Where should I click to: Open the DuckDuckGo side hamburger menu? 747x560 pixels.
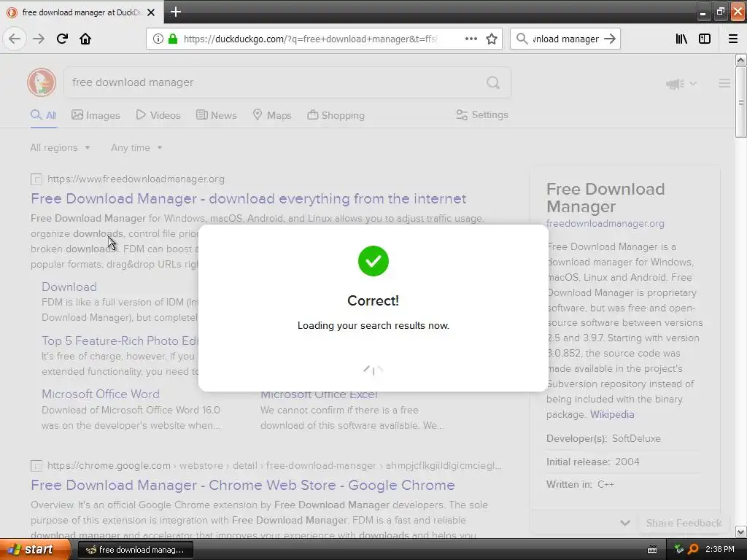pos(724,83)
